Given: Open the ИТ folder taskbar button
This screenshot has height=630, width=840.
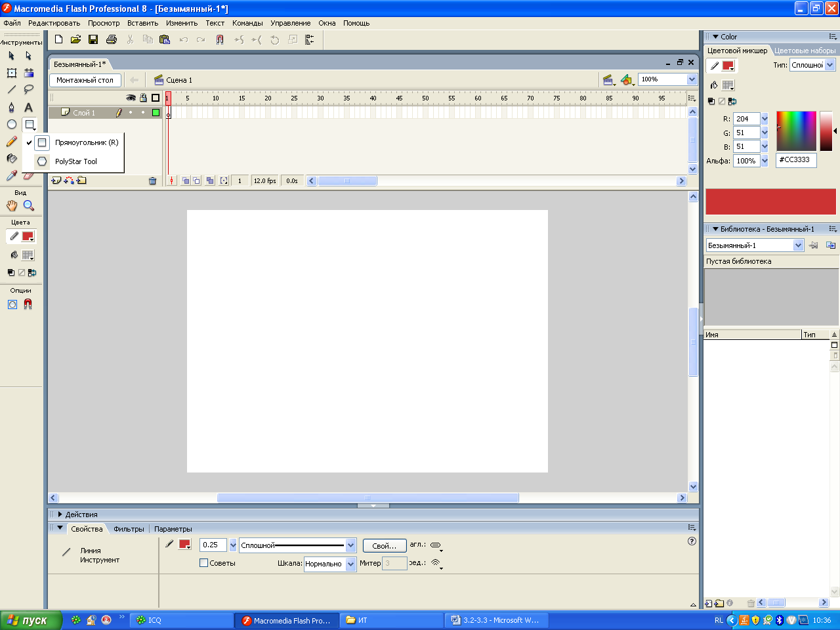Looking at the screenshot, I should pyautogui.click(x=392, y=620).
